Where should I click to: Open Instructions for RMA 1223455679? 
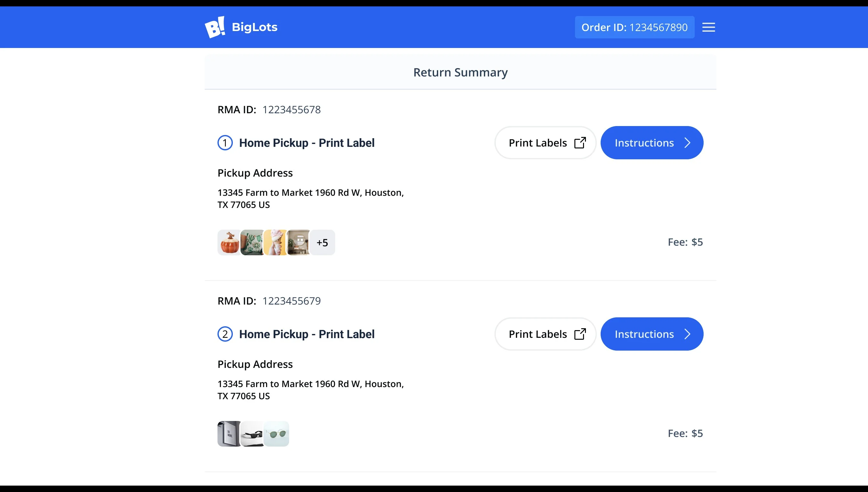coord(651,334)
